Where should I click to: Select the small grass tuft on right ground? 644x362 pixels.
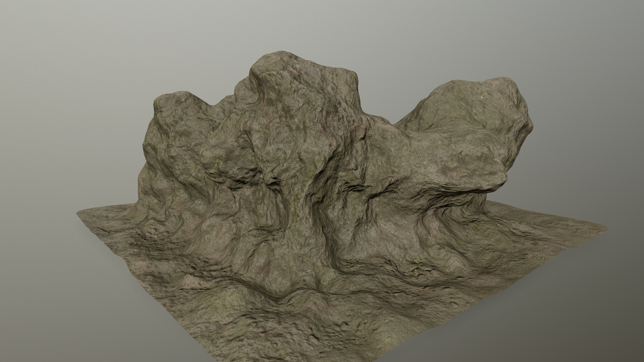418,263
